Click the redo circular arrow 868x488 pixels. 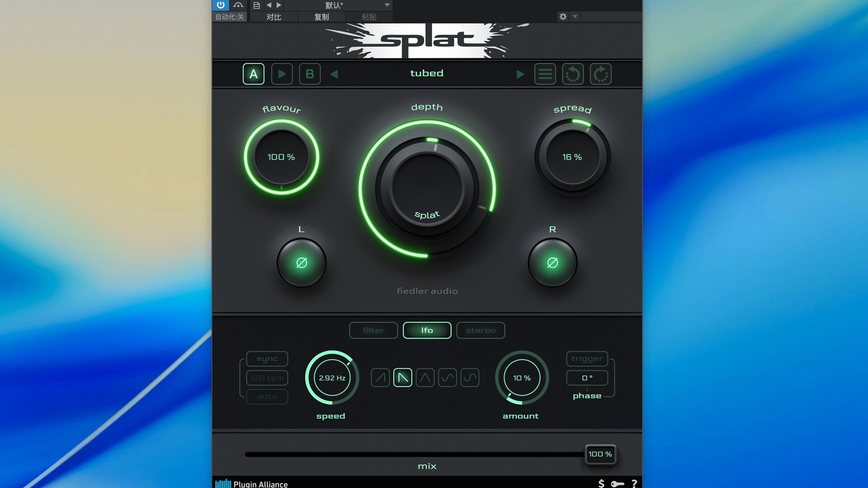(601, 74)
